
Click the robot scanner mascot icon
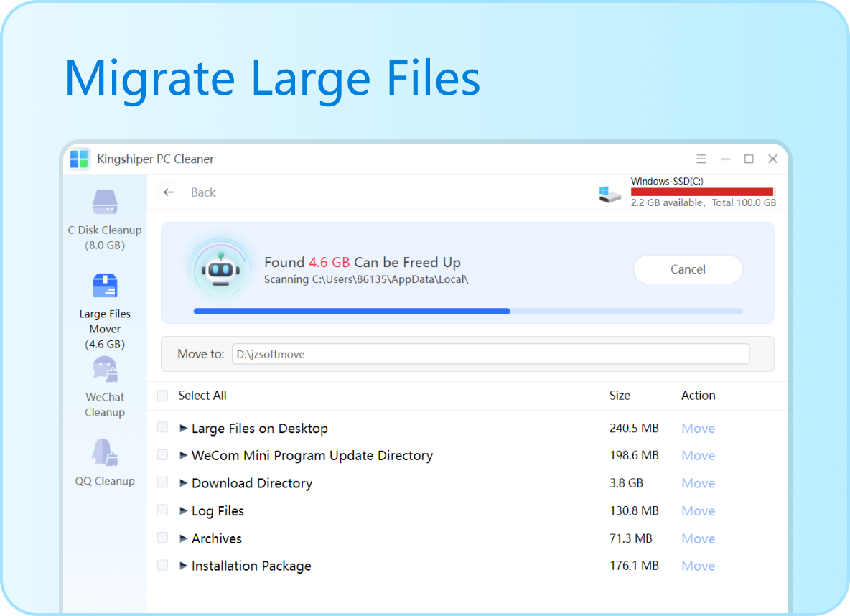(220, 269)
